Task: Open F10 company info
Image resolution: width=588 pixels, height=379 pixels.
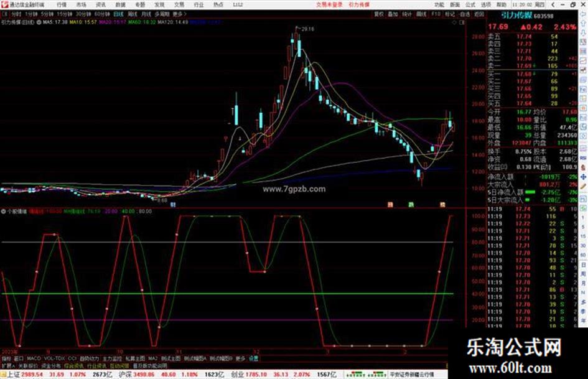Action: pos(436,14)
